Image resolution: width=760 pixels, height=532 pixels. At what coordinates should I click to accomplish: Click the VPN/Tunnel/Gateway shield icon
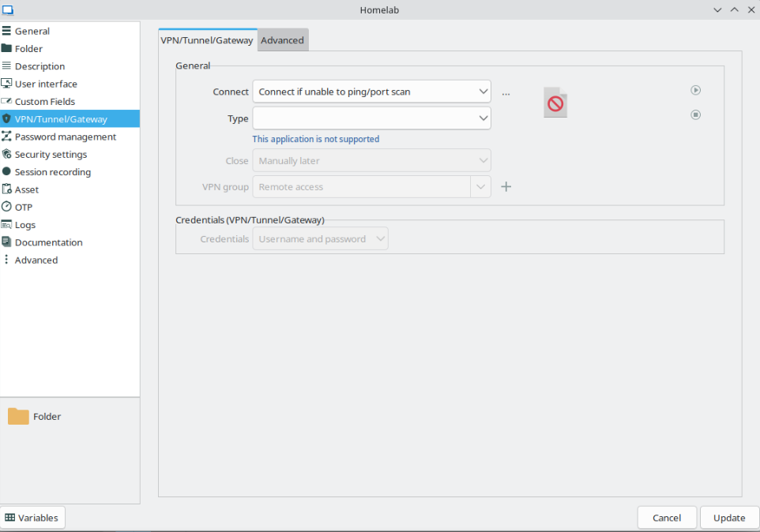[x=6, y=118]
